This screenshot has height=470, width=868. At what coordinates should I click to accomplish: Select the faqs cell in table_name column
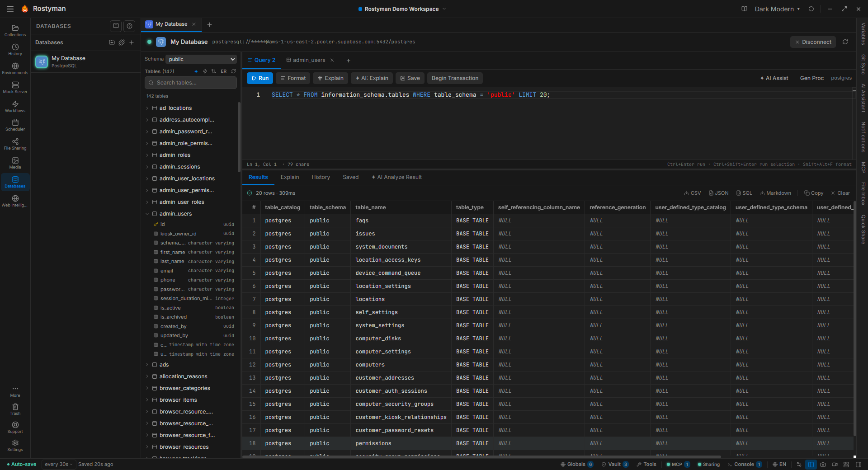[x=401, y=221]
